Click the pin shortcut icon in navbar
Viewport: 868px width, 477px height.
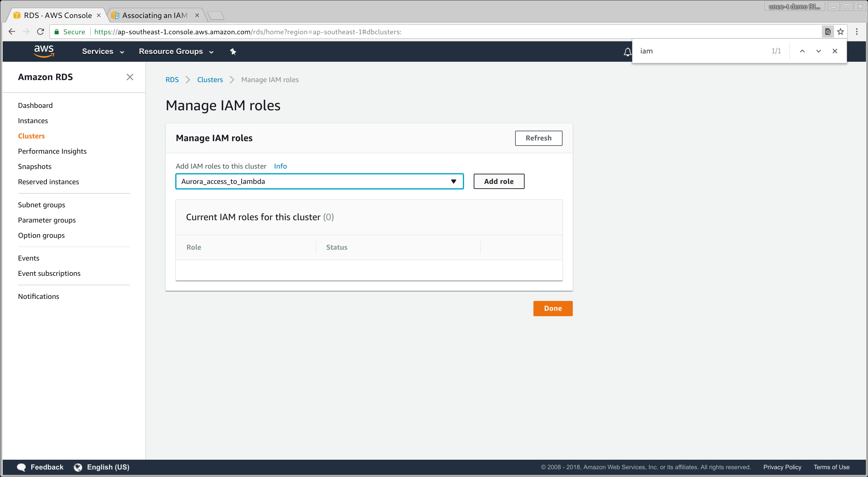coord(233,52)
